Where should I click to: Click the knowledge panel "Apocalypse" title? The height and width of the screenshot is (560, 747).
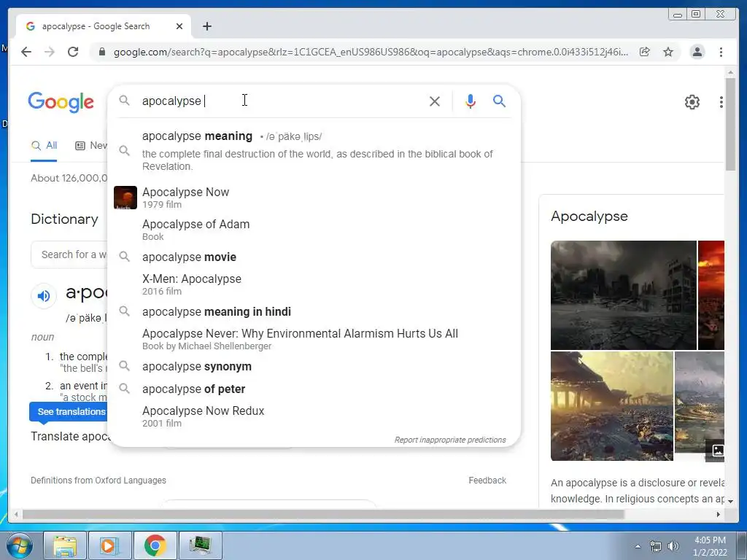(x=589, y=216)
